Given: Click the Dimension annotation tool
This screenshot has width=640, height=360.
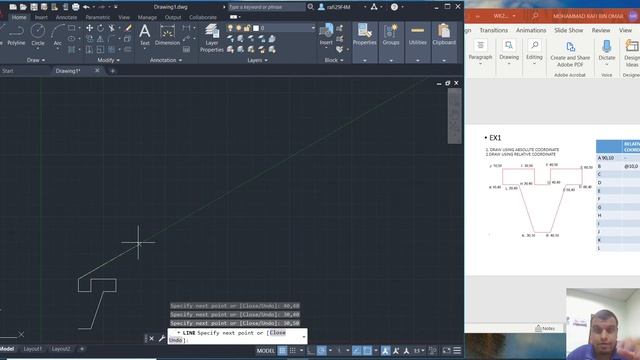Looking at the screenshot, I should click(x=167, y=35).
